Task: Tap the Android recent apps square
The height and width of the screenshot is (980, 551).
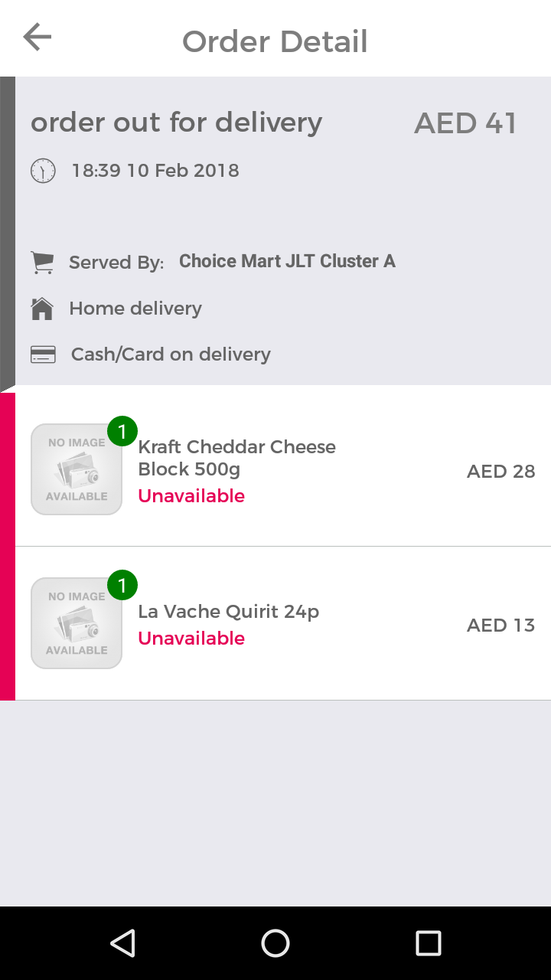Action: pos(429,943)
